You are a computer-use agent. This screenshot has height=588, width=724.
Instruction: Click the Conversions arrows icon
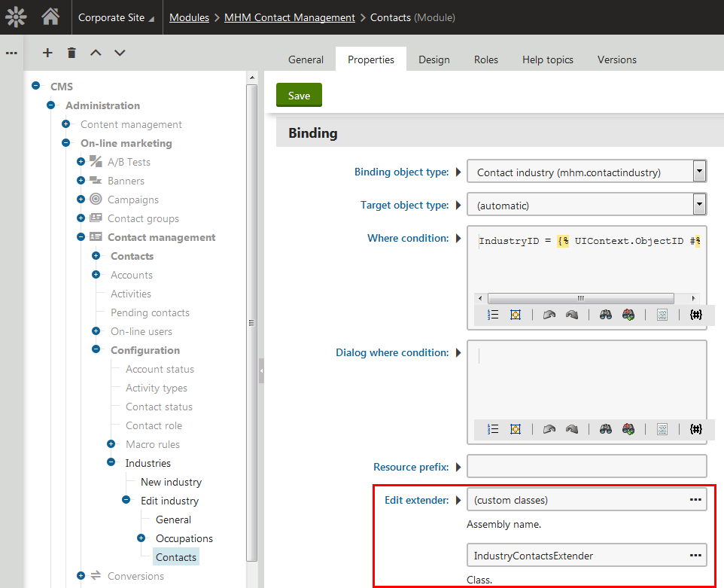pos(96,575)
